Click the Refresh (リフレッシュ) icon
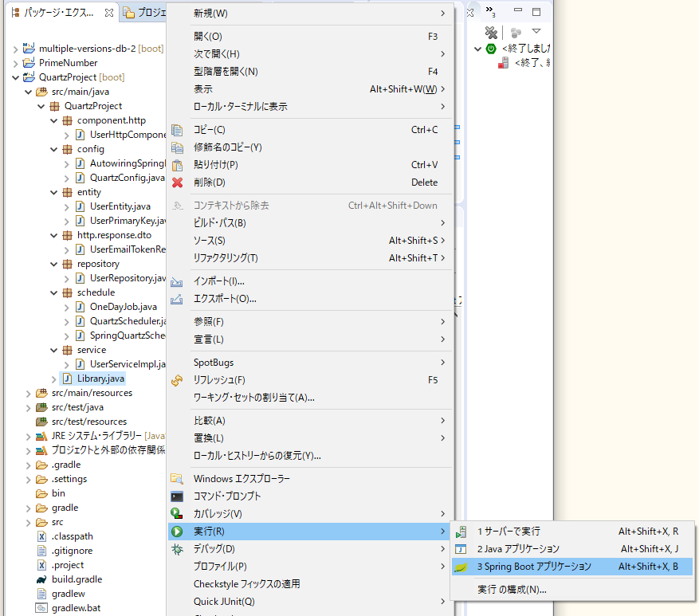 179,380
